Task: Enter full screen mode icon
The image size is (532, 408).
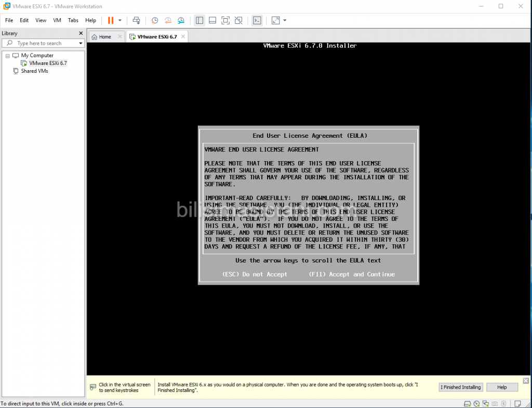Action: [225, 20]
